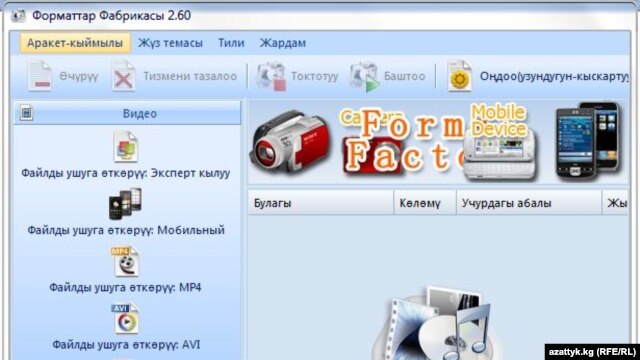Click the Видео panel film icon

click(27, 113)
